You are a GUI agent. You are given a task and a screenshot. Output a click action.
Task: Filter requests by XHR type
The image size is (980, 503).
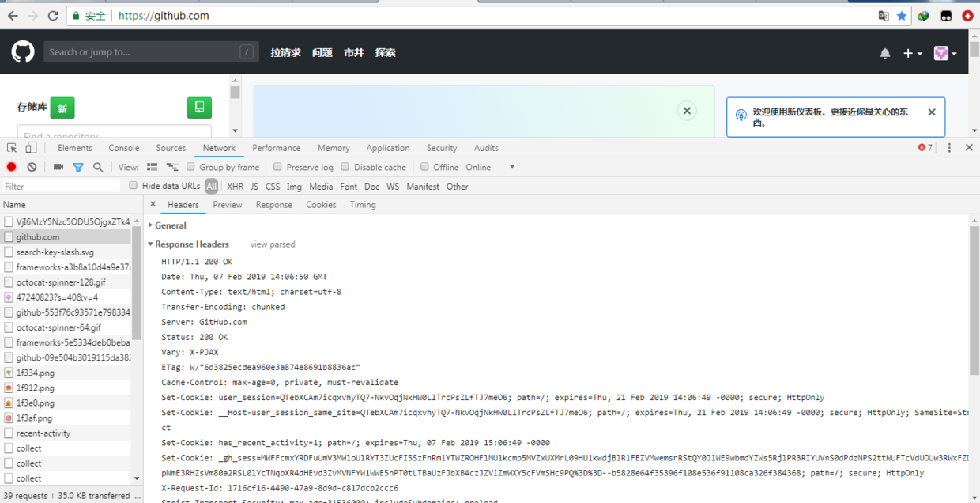point(236,187)
